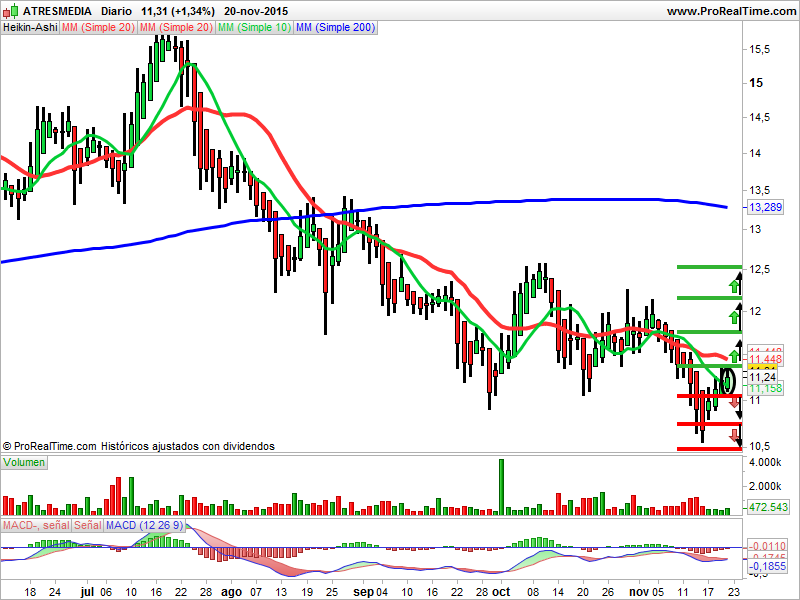The image size is (800, 600).
Task: Click the 23 date label on time axis
Action: [733, 592]
